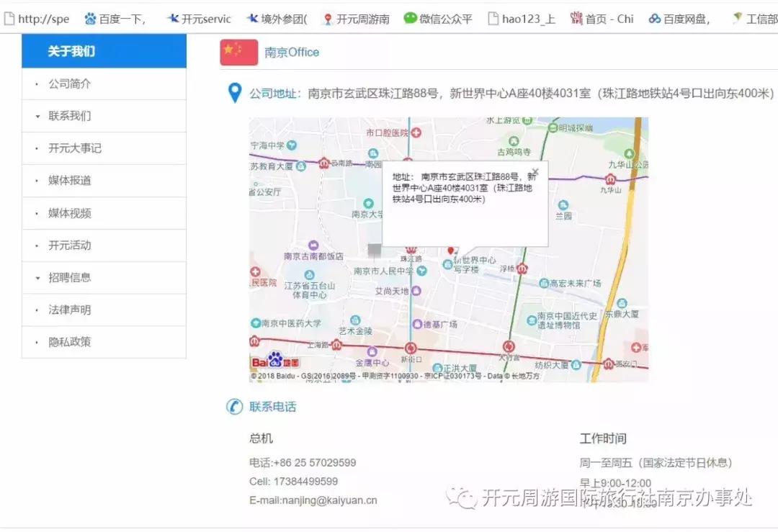Click the Chinese flag icon beside 南京Office
The width and height of the screenshot is (778, 532).
(238, 52)
